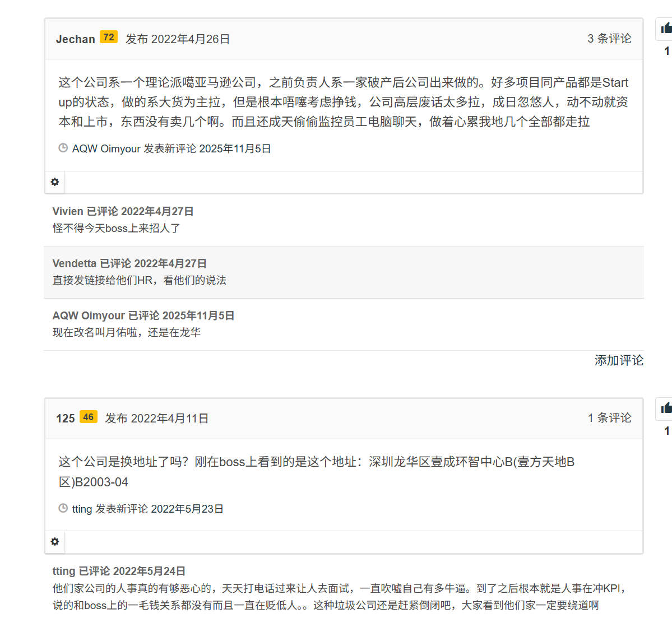Screen dimensions: 672x618
Task: Click 添加评论 to add a comment
Action: 619,360
